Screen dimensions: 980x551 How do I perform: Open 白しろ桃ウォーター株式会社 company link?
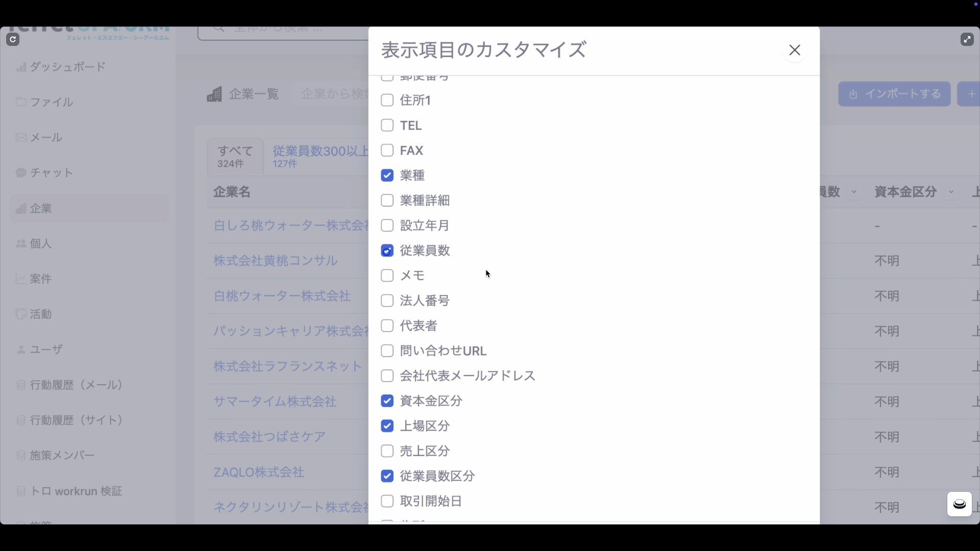click(291, 226)
